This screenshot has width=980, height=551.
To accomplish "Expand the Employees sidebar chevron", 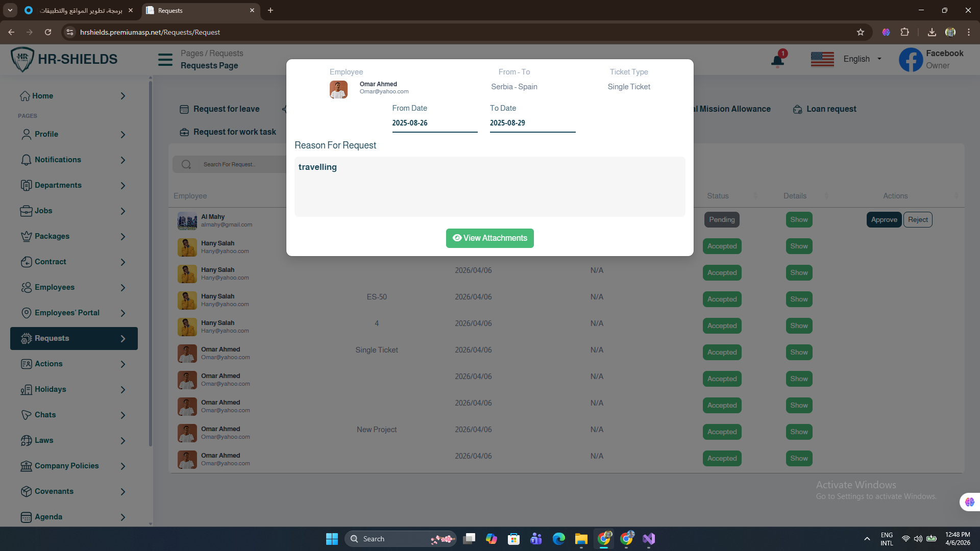I will 123,288.
